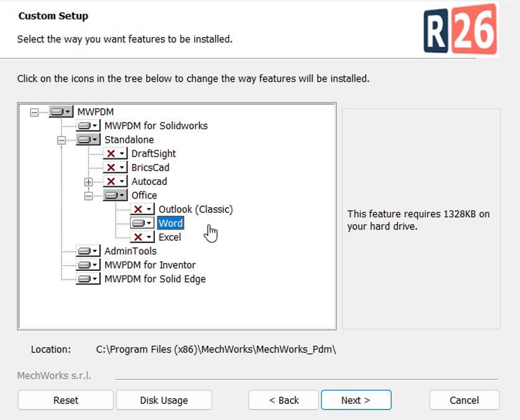This screenshot has height=420, width=520.
Task: Open install options for MWPDM root feature
Action: 61,112
